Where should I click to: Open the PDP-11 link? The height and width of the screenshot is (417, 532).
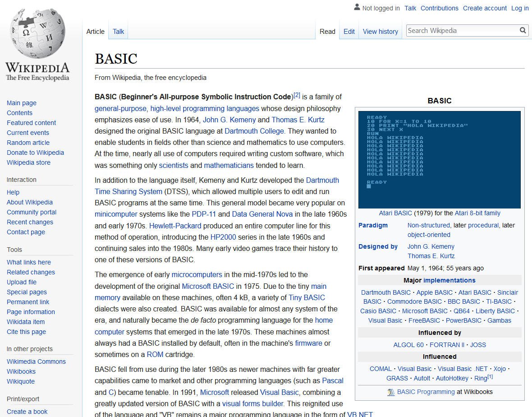coord(204,214)
